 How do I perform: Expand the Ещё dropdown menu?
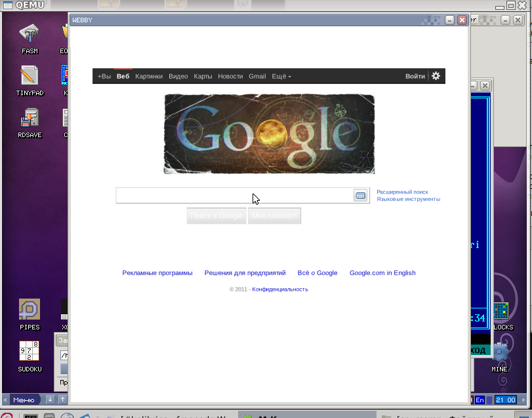(x=281, y=76)
